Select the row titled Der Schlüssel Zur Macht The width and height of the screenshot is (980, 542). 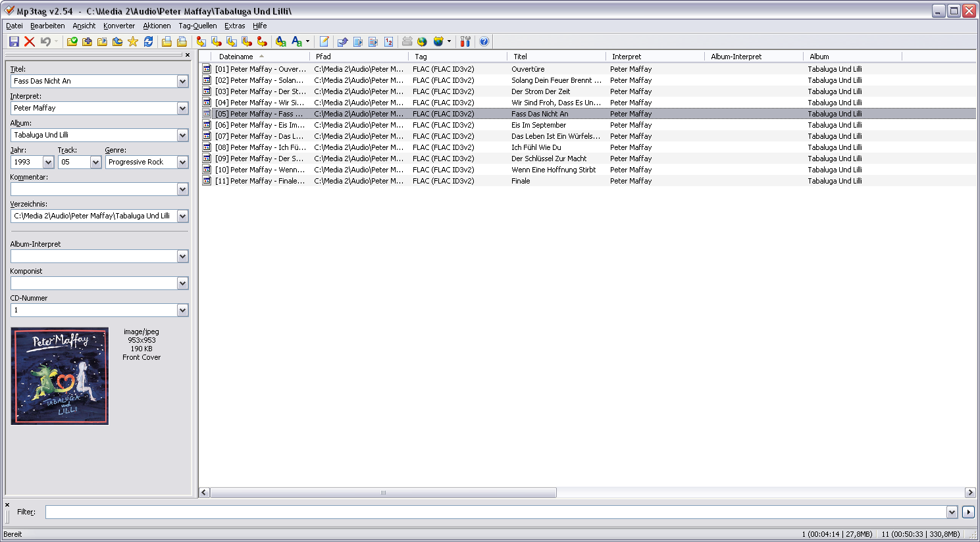point(587,159)
